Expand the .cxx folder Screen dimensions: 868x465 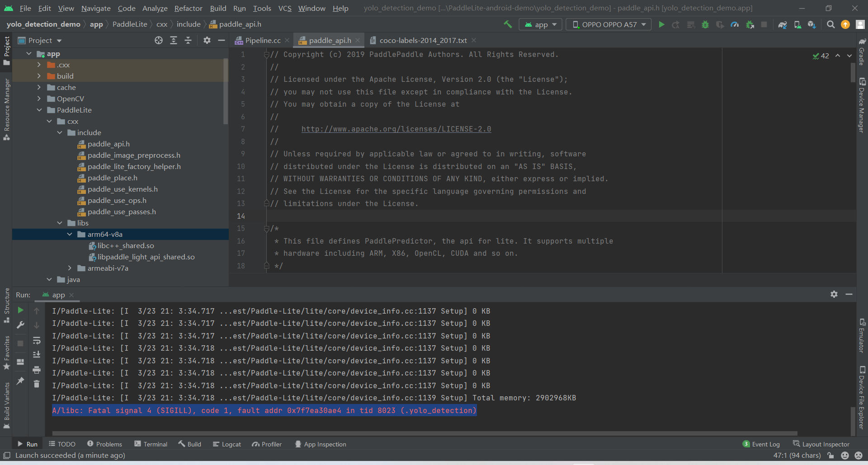39,65
